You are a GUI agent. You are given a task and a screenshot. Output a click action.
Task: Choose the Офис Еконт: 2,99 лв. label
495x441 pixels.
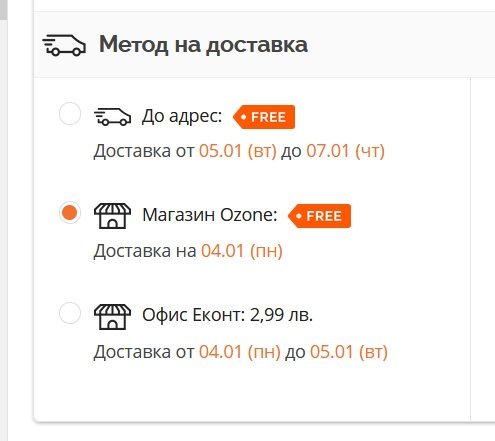click(227, 315)
